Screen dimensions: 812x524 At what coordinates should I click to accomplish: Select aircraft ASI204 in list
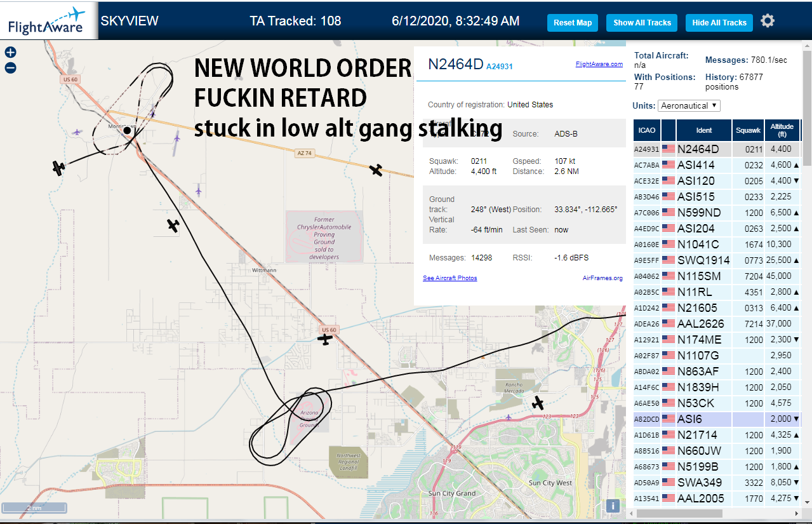(x=717, y=229)
